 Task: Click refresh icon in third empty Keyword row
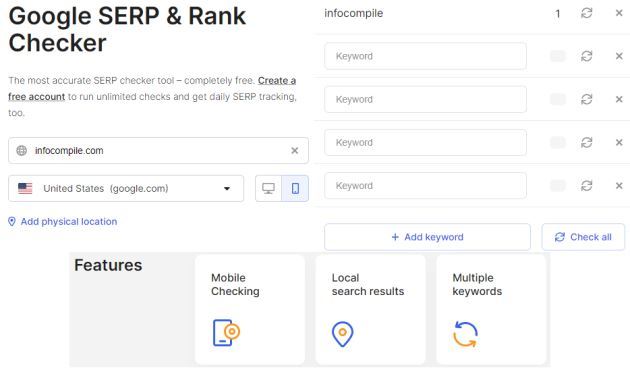click(587, 143)
